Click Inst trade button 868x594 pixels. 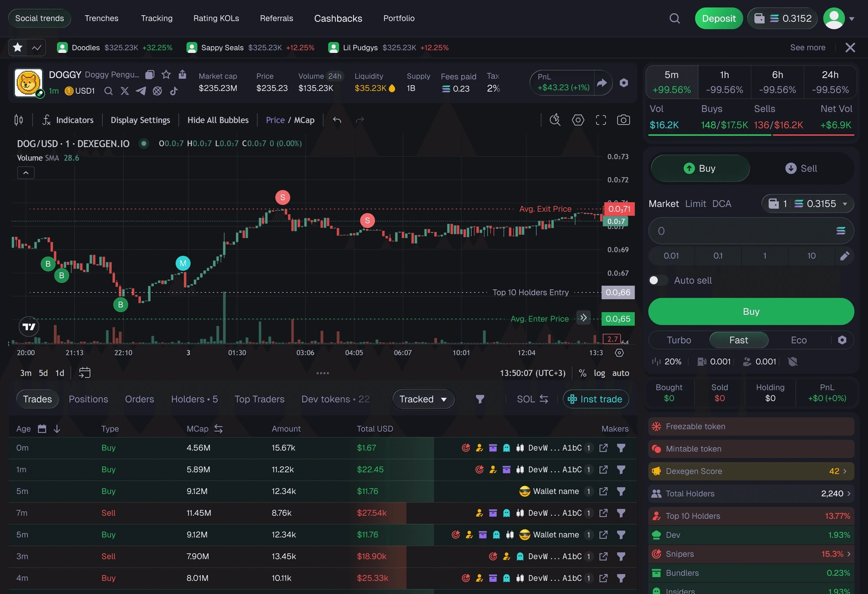[x=596, y=399]
